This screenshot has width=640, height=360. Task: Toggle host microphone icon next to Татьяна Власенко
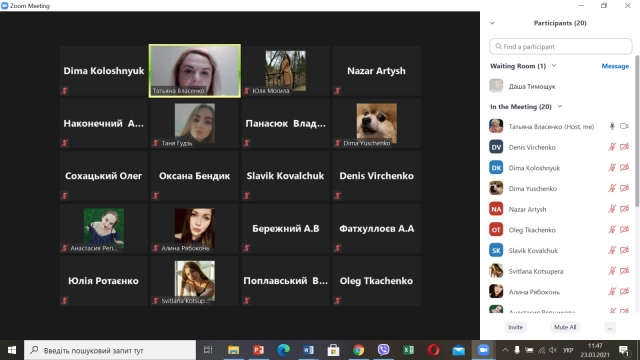pyautogui.click(x=612, y=126)
